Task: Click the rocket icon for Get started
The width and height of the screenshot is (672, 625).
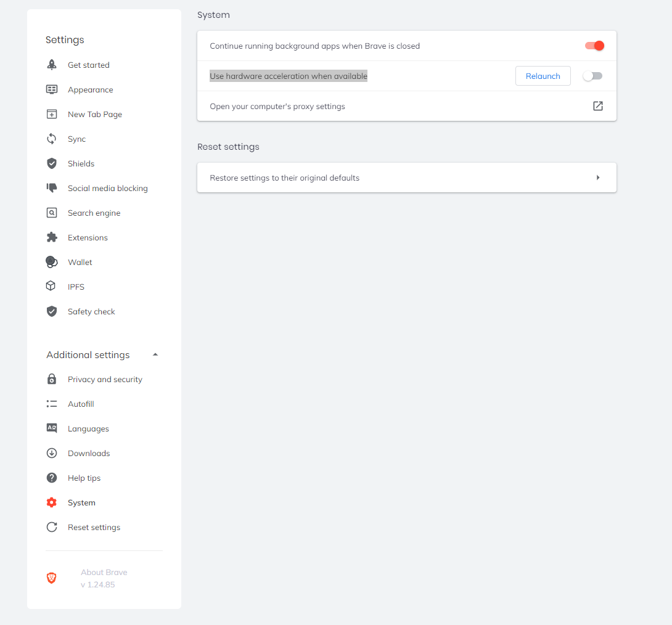Action: pos(51,65)
